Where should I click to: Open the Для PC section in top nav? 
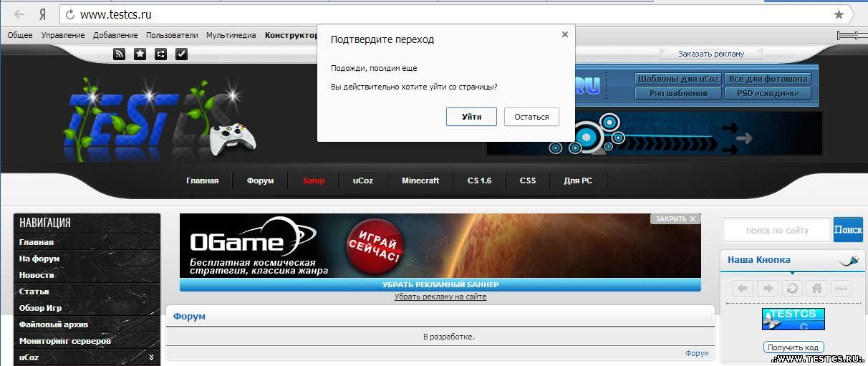tap(578, 180)
